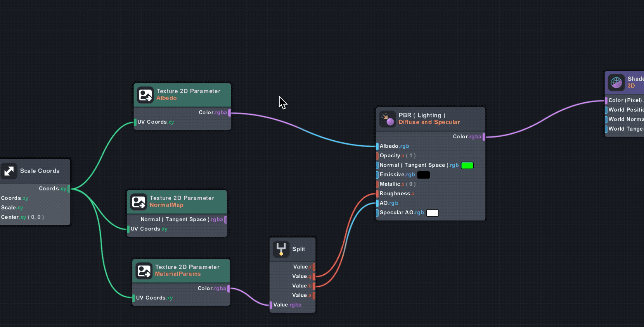Click the NormalMap texture node icon
The height and width of the screenshot is (327, 644).
tap(138, 202)
